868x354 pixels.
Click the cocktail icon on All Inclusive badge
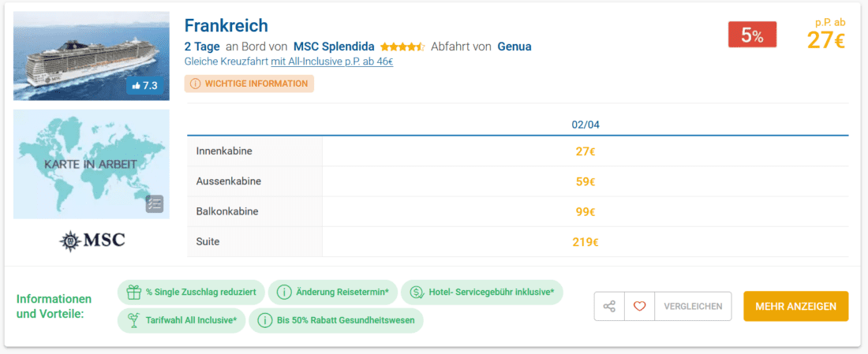point(132,320)
